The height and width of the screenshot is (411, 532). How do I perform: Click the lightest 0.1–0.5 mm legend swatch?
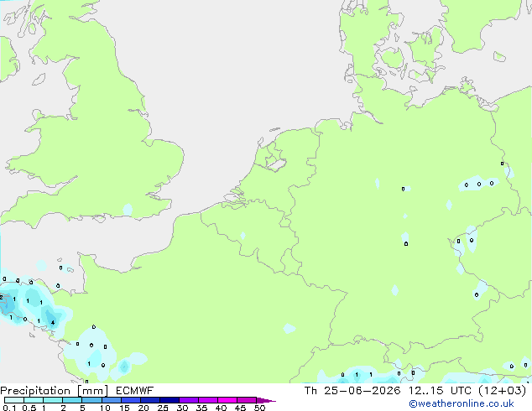[x=14, y=400]
